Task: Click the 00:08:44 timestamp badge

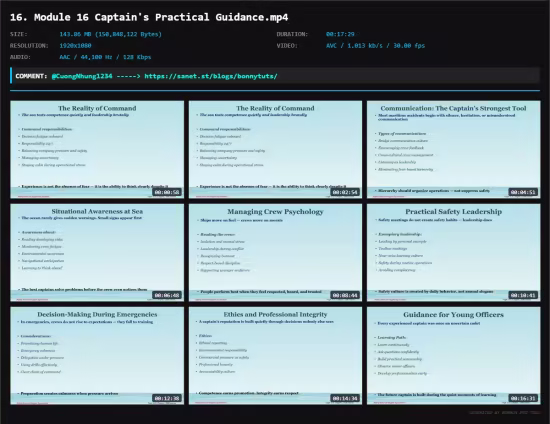Action: pyautogui.click(x=345, y=295)
